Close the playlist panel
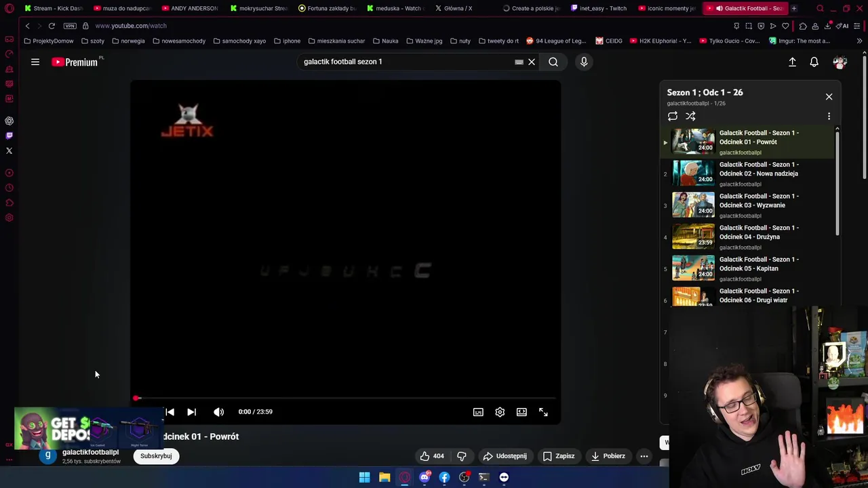868x488 pixels. tap(829, 96)
